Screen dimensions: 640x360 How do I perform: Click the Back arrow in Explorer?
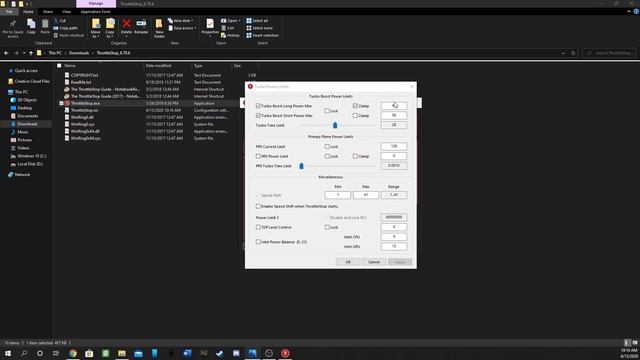pos(6,53)
